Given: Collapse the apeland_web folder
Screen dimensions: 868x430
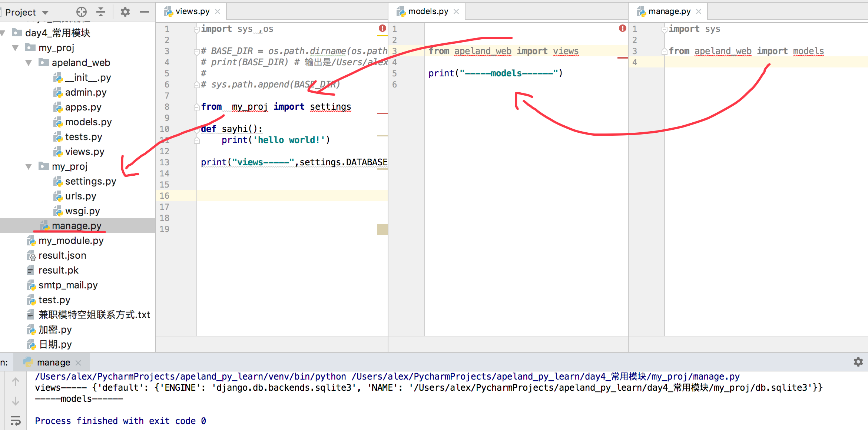Looking at the screenshot, I should pos(29,63).
